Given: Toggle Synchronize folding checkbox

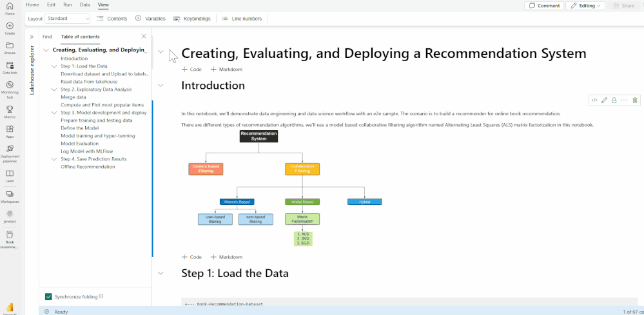Looking at the screenshot, I should 49,296.
